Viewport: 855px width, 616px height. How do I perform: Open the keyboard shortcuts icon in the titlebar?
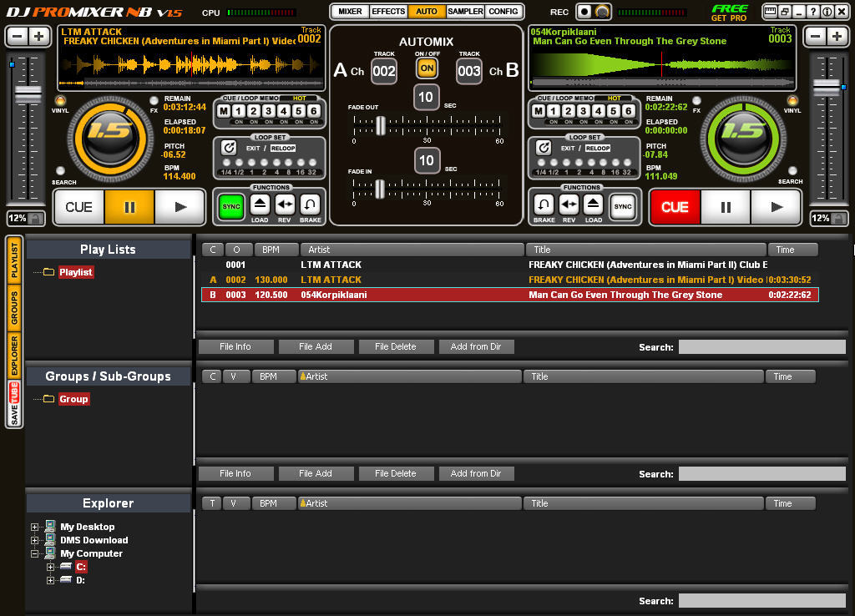pos(770,12)
